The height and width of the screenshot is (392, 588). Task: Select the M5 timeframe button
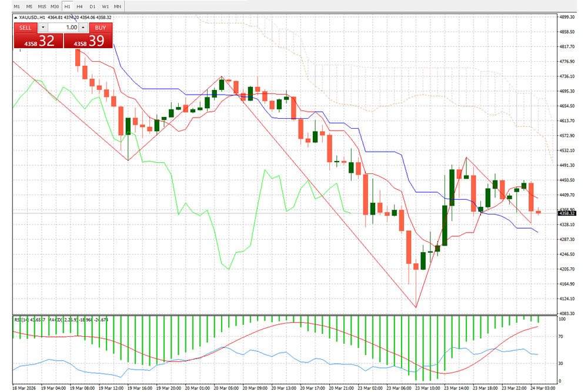pos(29,6)
